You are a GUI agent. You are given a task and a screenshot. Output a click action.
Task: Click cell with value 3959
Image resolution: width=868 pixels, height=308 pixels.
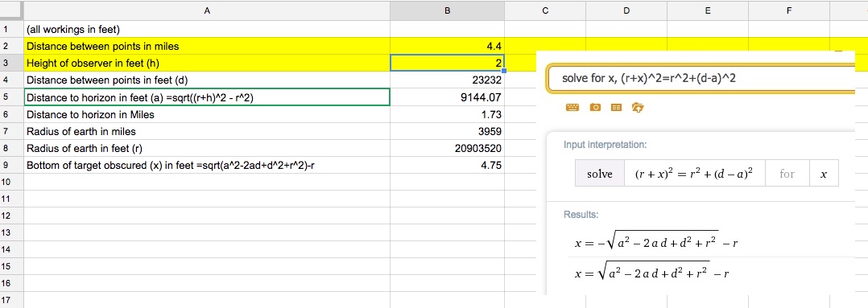coord(448,131)
